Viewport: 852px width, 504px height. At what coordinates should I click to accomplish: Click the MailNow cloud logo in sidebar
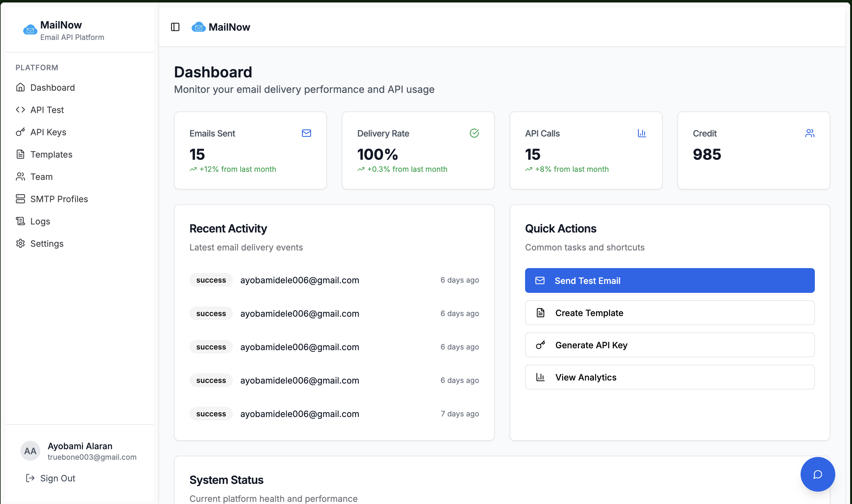click(x=30, y=30)
